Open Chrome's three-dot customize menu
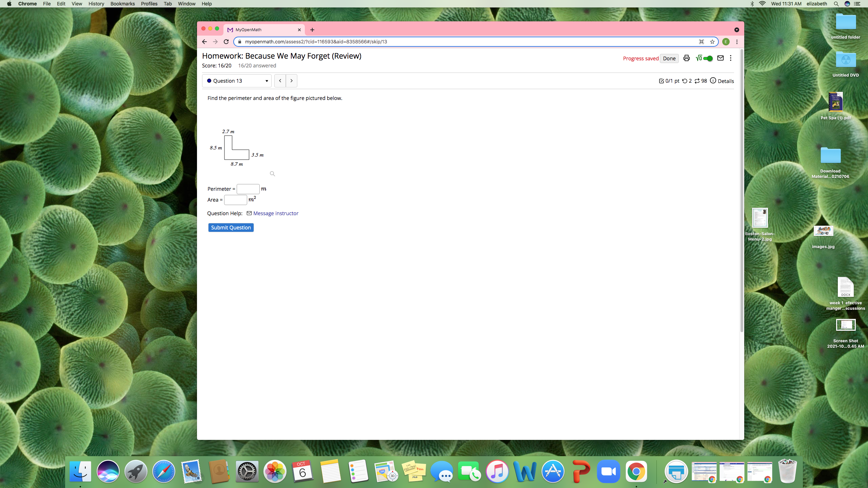Viewport: 868px width, 488px height. (737, 42)
